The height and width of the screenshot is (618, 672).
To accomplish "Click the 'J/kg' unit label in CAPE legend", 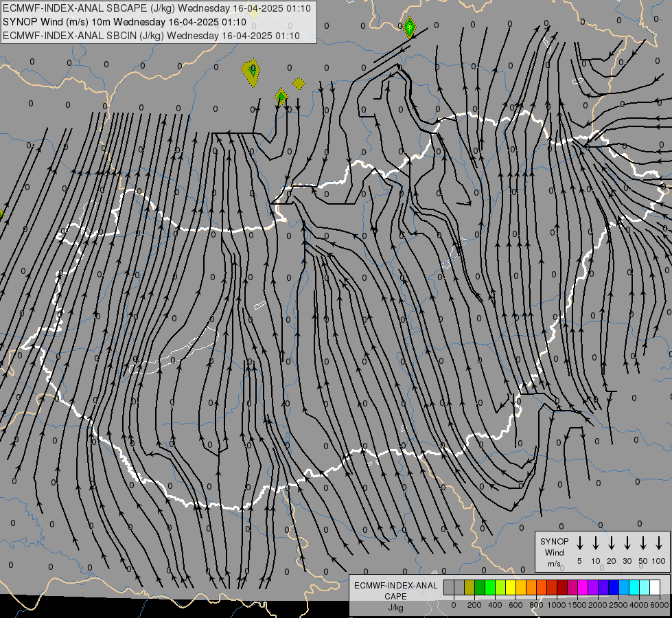I will pos(395,608).
